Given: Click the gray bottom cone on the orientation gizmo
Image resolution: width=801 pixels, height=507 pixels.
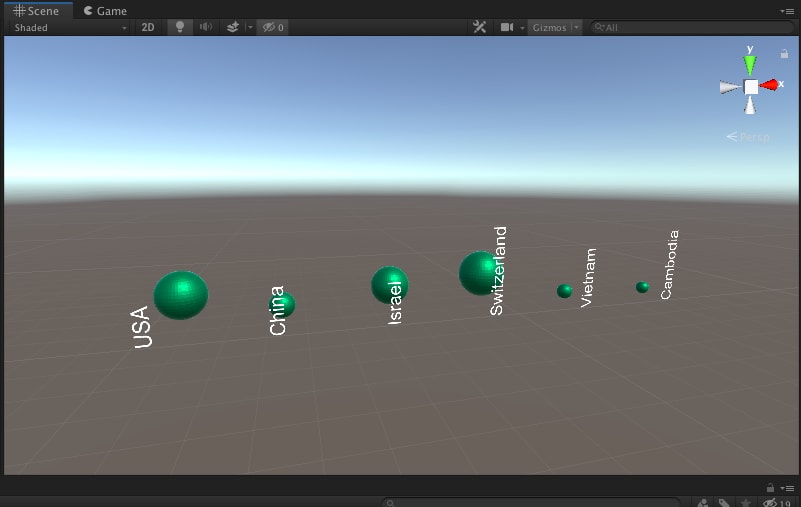Looking at the screenshot, I should point(750,105).
